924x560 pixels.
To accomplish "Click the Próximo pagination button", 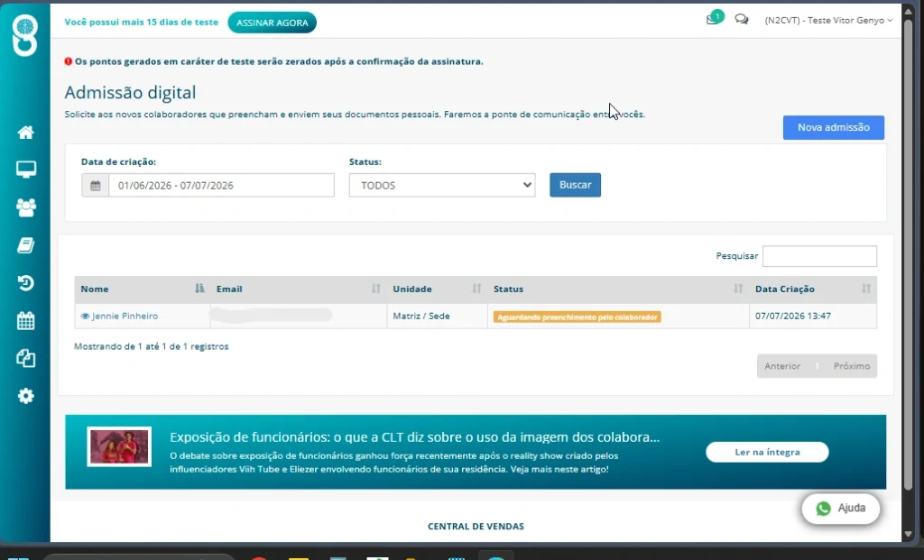I will 852,366.
